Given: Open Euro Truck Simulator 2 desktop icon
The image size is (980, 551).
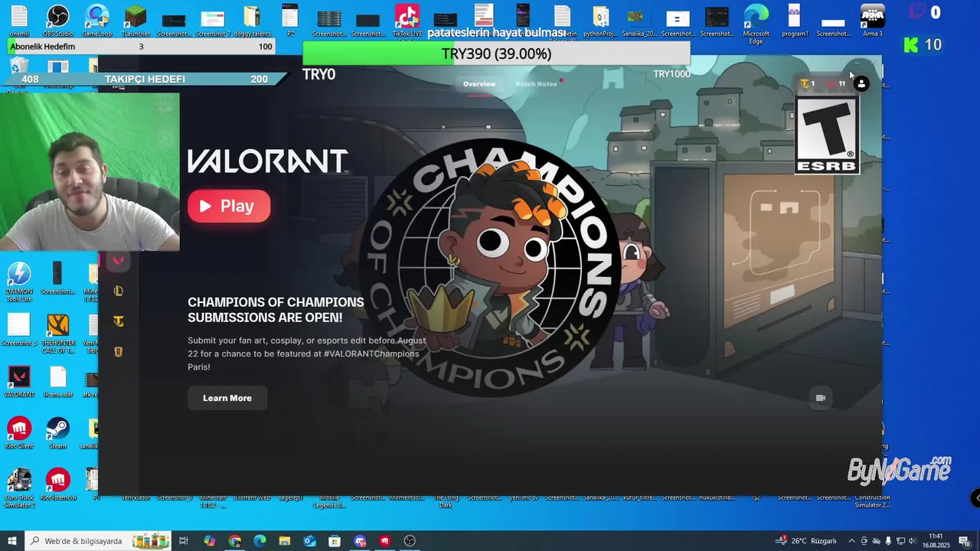Looking at the screenshot, I should 19,487.
